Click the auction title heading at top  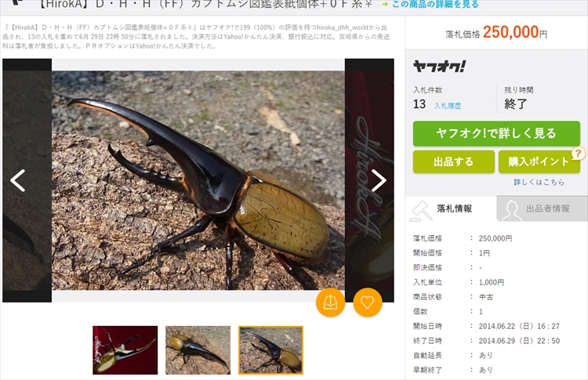pyautogui.click(x=205, y=5)
